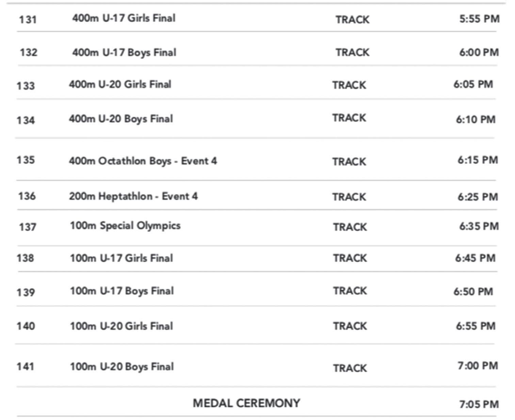Click the 5:55 PM start time
Viewport: 515px width, 420px height.
click(x=479, y=19)
